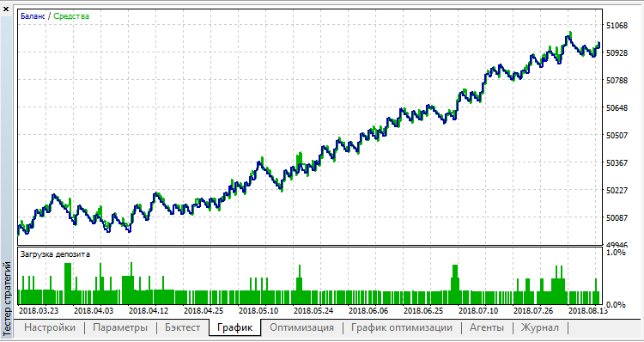Click the 0.0% deposit load label
Image resolution: width=644 pixels, height=342 pixels.
pos(616,304)
